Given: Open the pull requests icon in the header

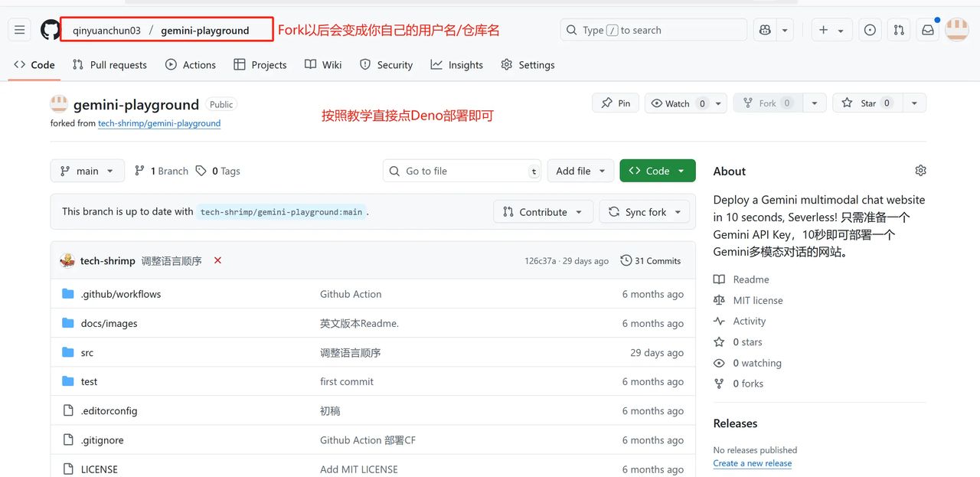Looking at the screenshot, I should coord(899,29).
